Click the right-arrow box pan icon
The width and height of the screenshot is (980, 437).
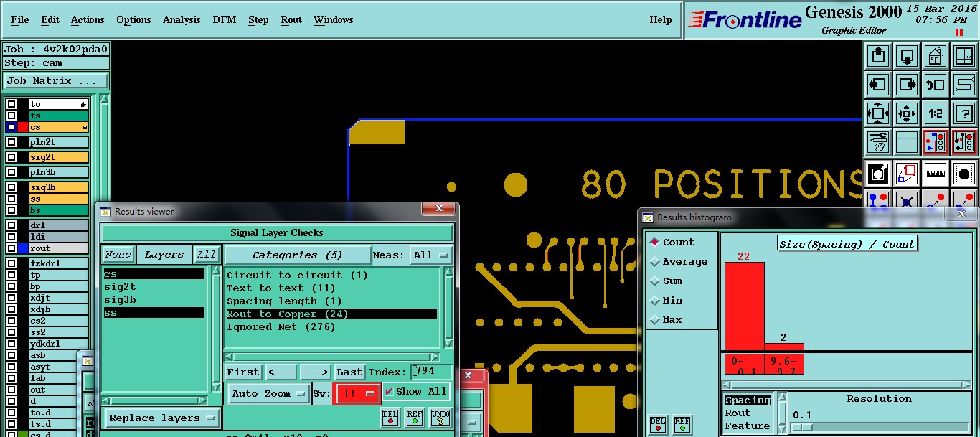(x=907, y=84)
